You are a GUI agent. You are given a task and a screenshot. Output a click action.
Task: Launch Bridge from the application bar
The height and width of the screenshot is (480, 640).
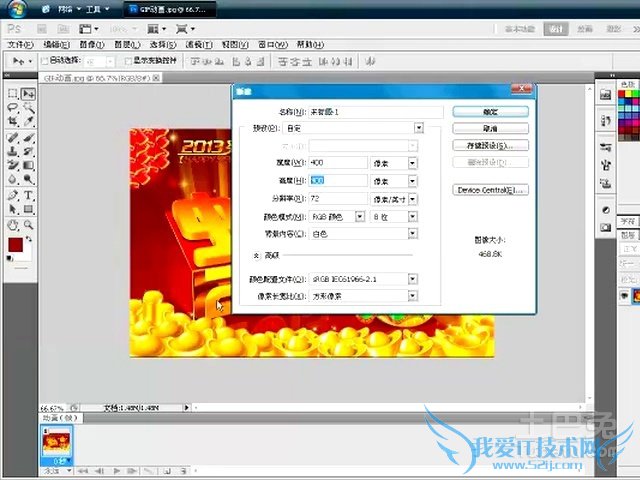(x=42, y=29)
